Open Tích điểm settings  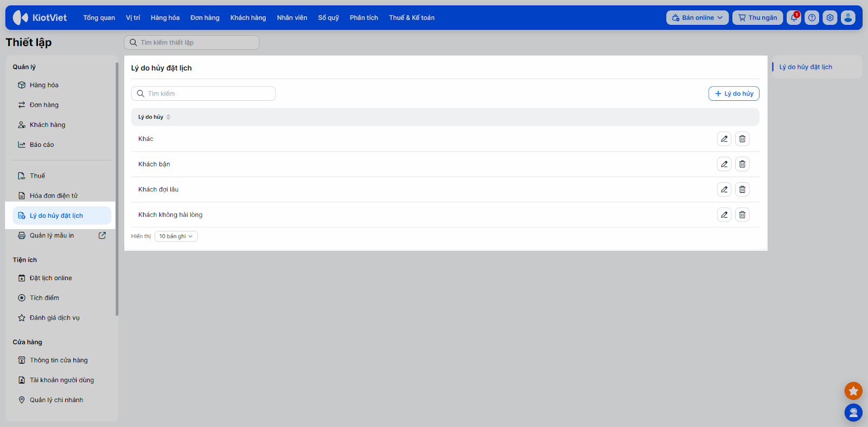click(62, 298)
